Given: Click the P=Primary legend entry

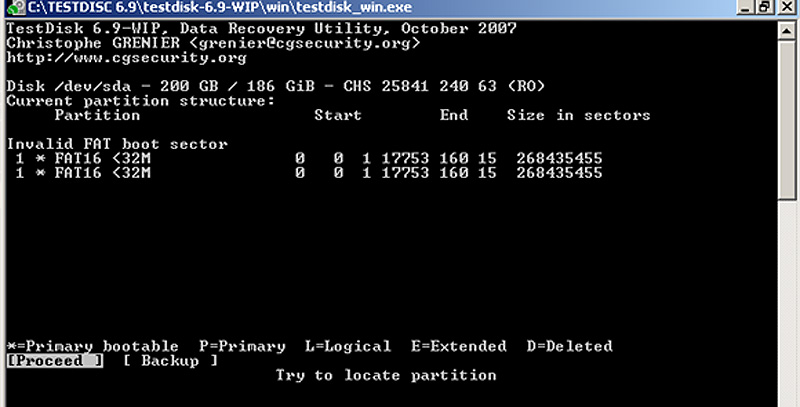Looking at the screenshot, I should [x=242, y=347].
